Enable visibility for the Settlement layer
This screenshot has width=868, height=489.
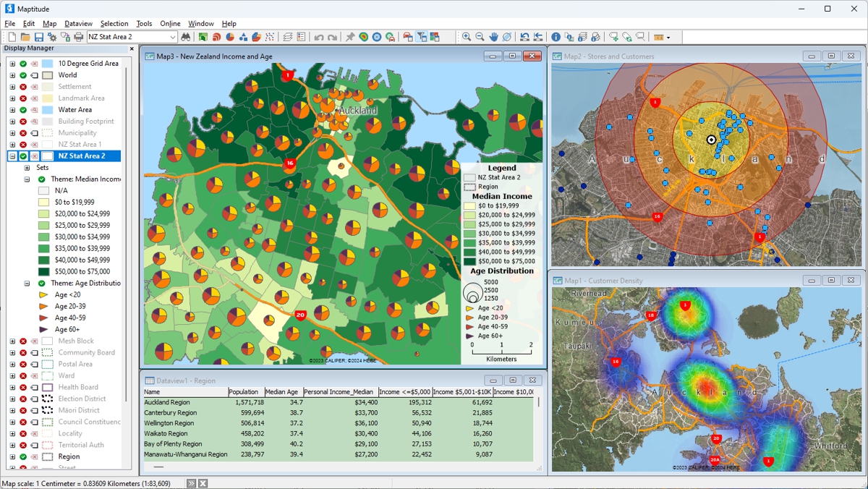point(24,86)
